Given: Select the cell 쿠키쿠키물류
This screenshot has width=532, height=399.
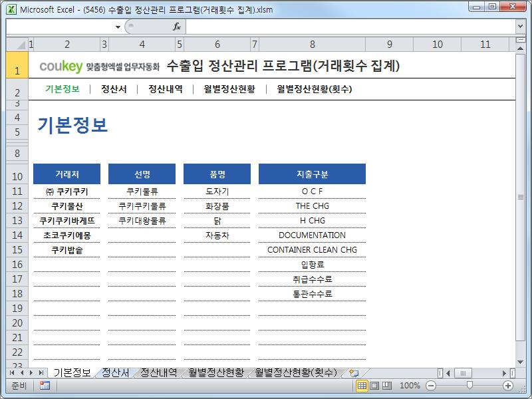Looking at the screenshot, I should [142, 206].
